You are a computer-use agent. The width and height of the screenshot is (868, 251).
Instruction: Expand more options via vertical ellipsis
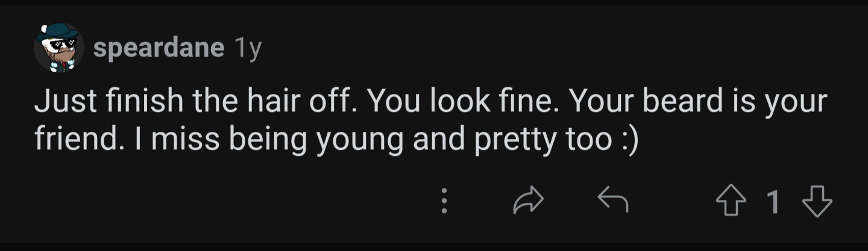pyautogui.click(x=444, y=201)
